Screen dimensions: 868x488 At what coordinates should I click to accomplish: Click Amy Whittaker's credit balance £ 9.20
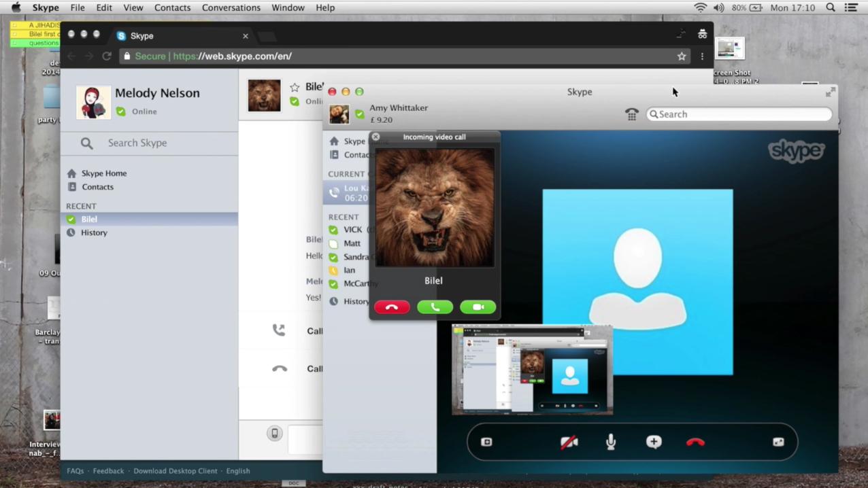[381, 120]
